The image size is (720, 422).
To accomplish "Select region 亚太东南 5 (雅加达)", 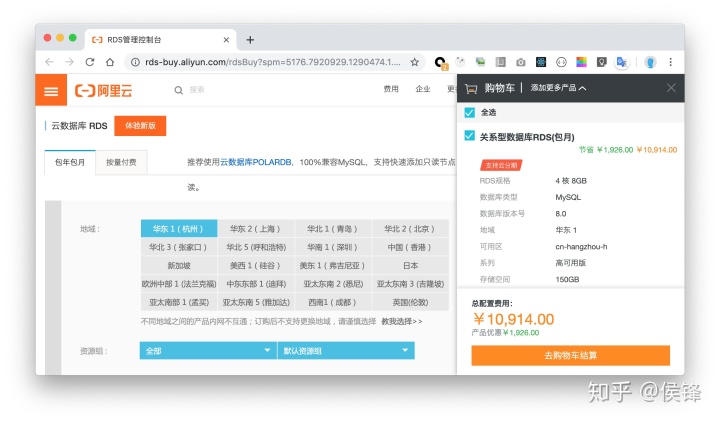I will point(256,302).
